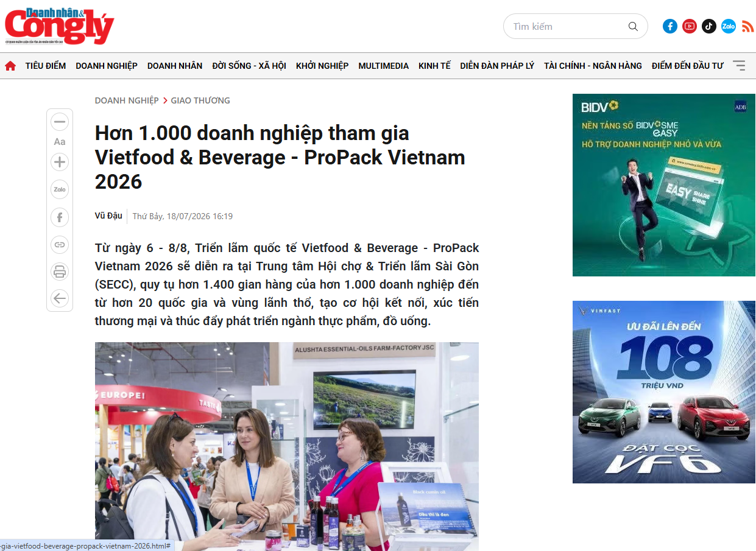Open the DOANH NHÂN menu item
This screenshot has width=756, height=551.
(x=175, y=66)
